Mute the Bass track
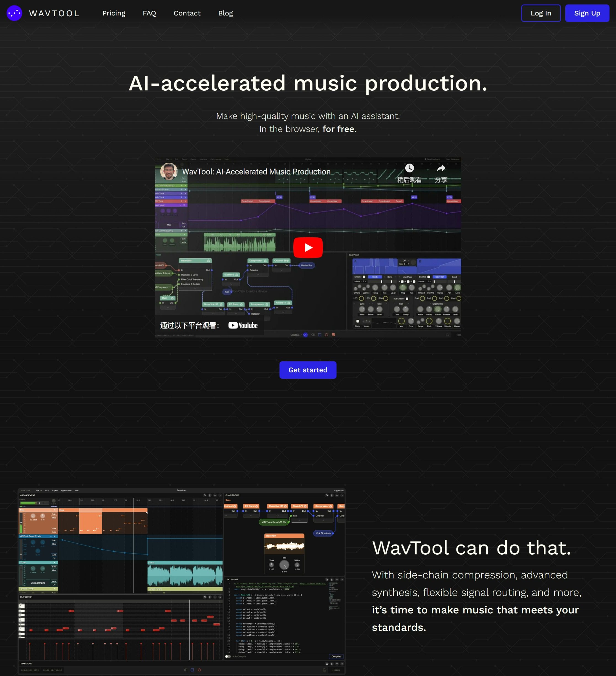Image resolution: width=616 pixels, height=676 pixels. pyautogui.click(x=54, y=518)
